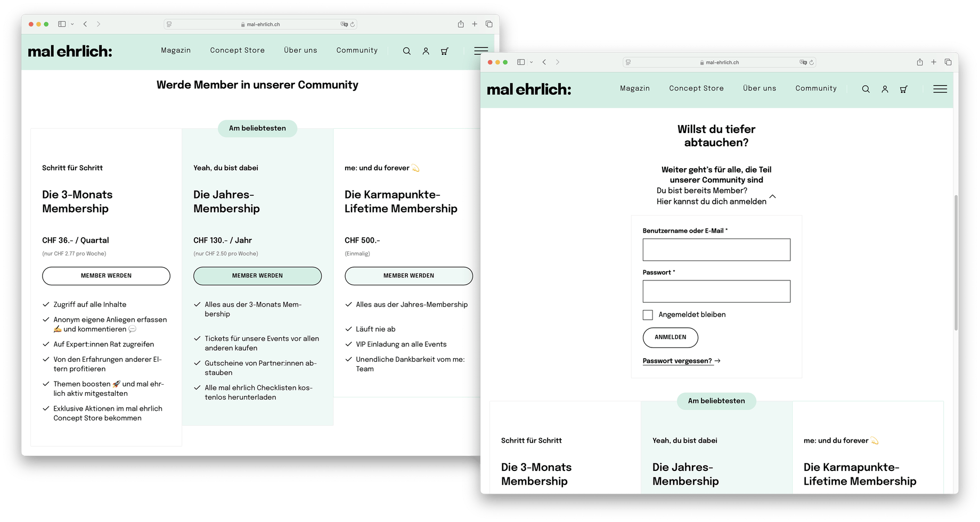Image resolution: width=980 pixels, height=522 pixels.
Task: Show the tab overview icon
Action: coord(948,62)
